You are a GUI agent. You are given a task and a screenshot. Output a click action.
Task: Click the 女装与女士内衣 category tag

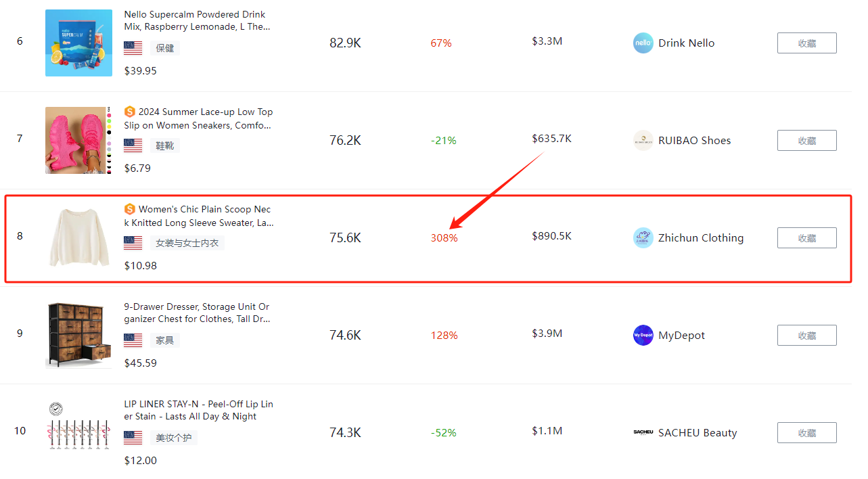click(x=187, y=243)
